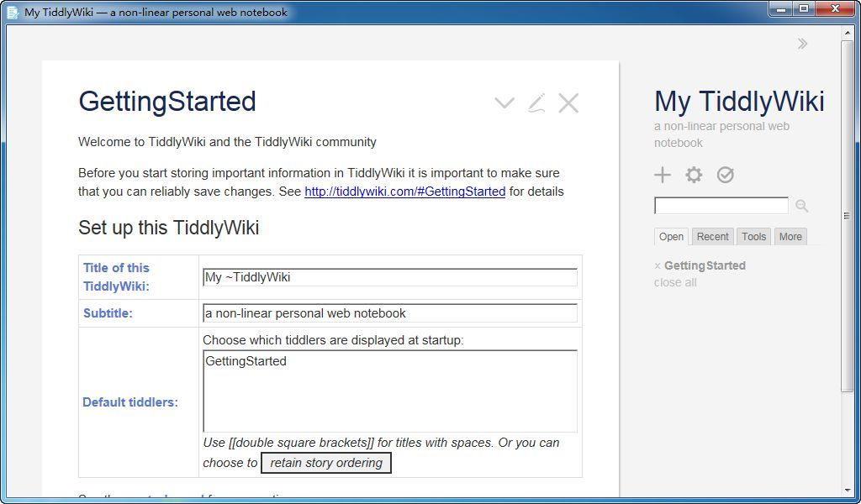Click the 'Set up this TiddlyWiki' heading

pyautogui.click(x=168, y=227)
